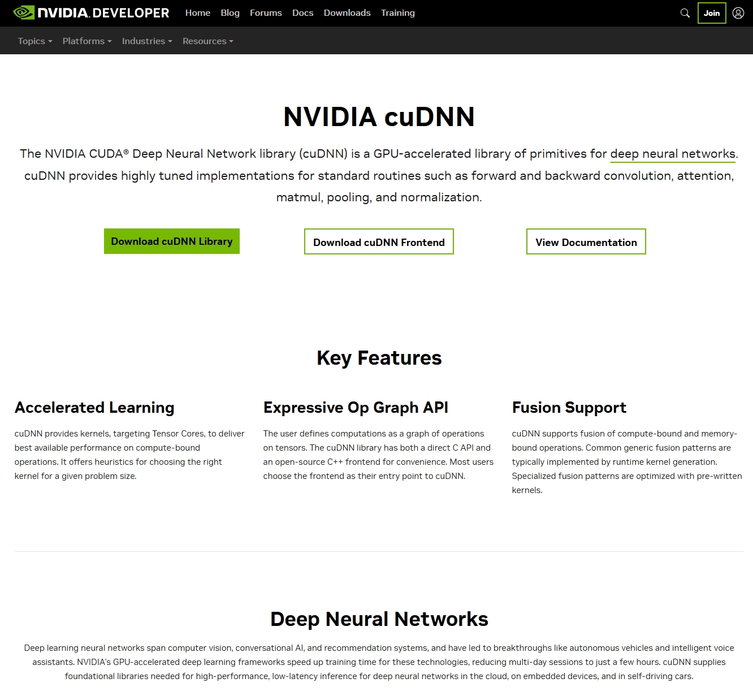Open the Downloads nav link
The width and height of the screenshot is (753, 700).
[x=347, y=12]
